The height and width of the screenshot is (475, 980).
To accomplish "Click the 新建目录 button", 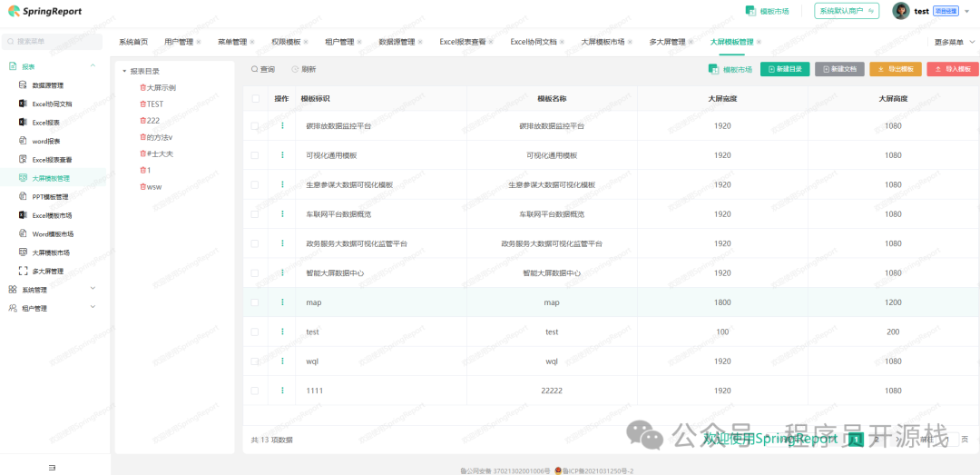I will pyautogui.click(x=784, y=69).
